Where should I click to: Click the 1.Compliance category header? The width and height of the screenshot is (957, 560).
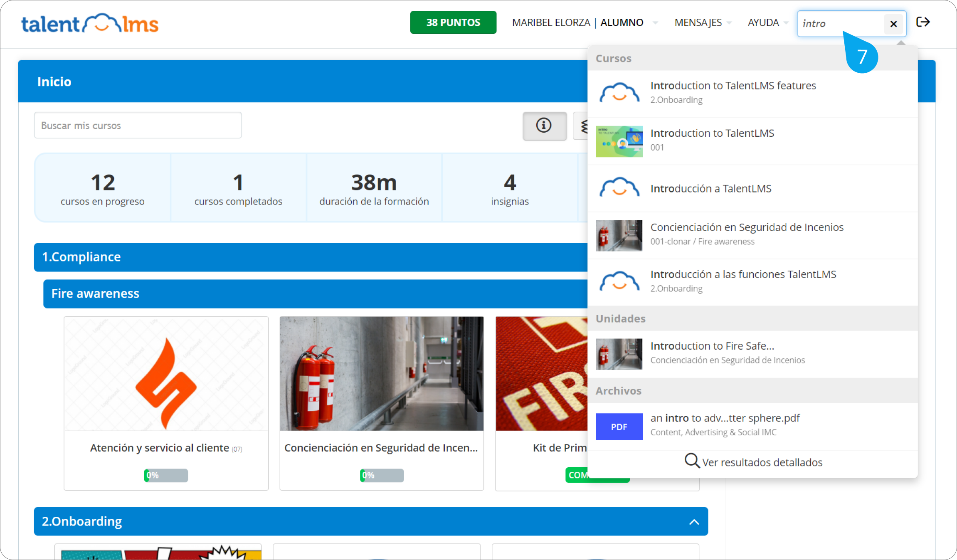tap(311, 257)
